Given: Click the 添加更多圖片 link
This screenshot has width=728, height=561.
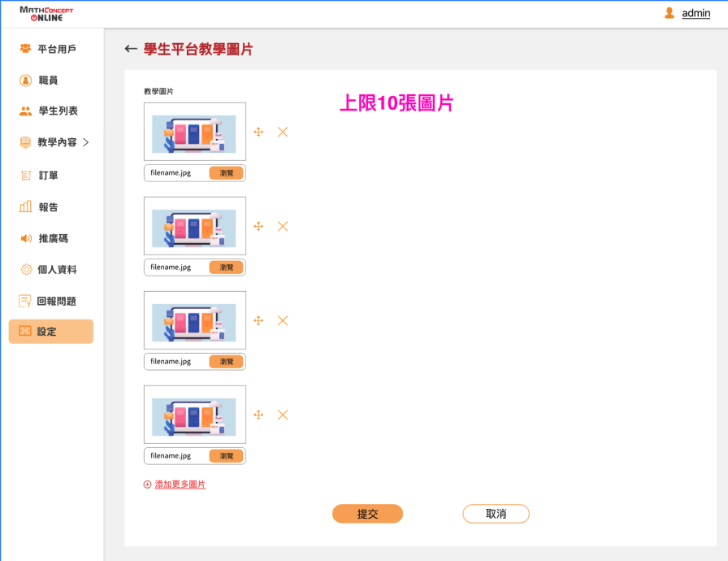Looking at the screenshot, I should click(x=180, y=485).
